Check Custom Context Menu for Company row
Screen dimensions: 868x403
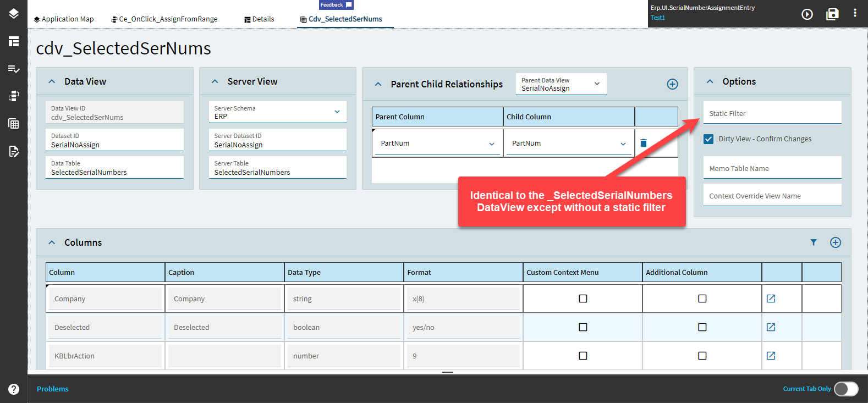click(583, 299)
